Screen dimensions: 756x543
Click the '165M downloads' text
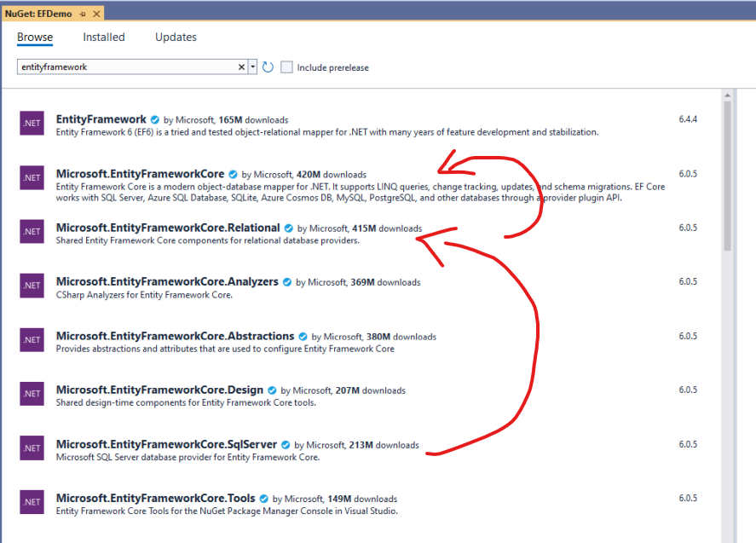coord(254,120)
